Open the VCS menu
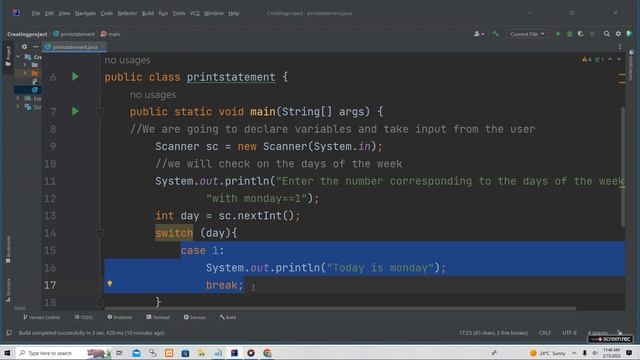640x360 pixels. pos(194,13)
